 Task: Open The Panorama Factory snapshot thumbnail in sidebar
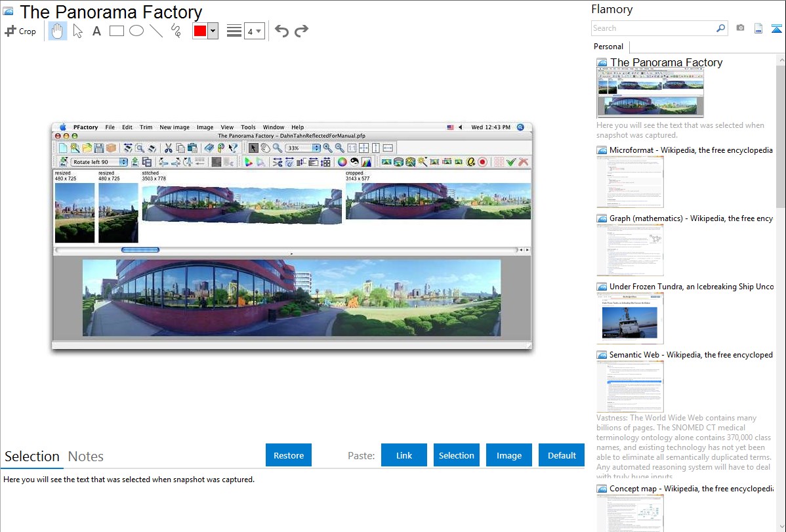tap(650, 93)
